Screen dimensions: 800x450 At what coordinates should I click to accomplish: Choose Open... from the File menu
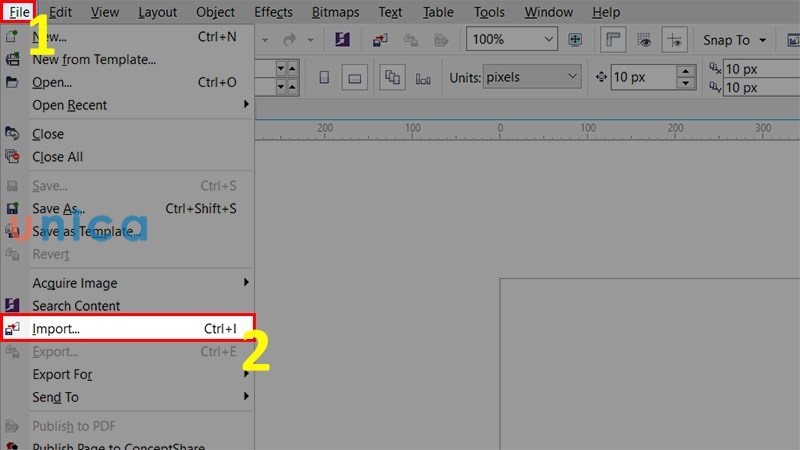point(128,82)
